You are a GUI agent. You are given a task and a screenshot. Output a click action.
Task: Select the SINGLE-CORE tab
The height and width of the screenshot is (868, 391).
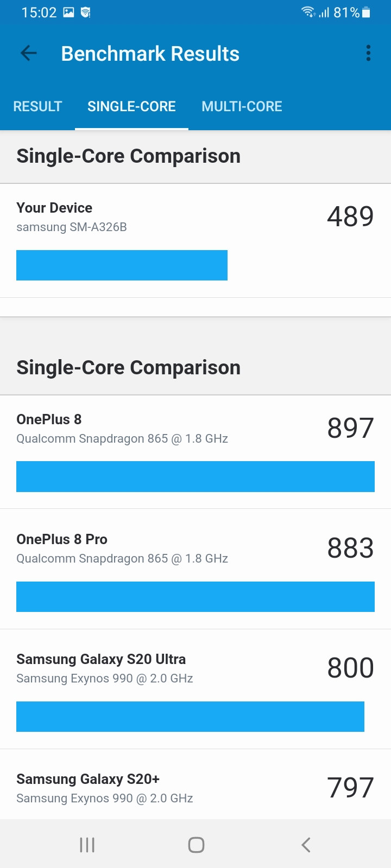pos(131,106)
